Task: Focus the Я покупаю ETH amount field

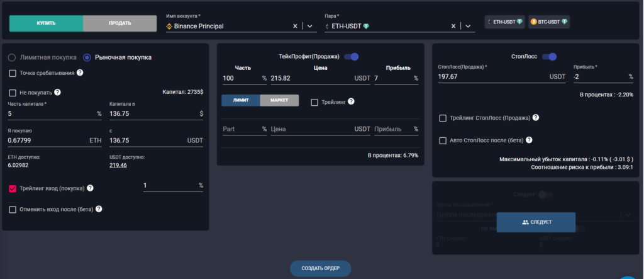Action: (x=55, y=140)
